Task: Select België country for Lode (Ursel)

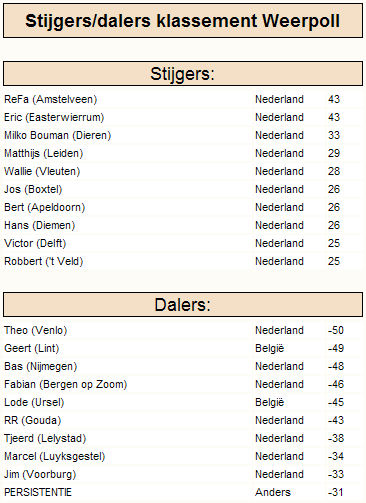Action: [270, 402]
